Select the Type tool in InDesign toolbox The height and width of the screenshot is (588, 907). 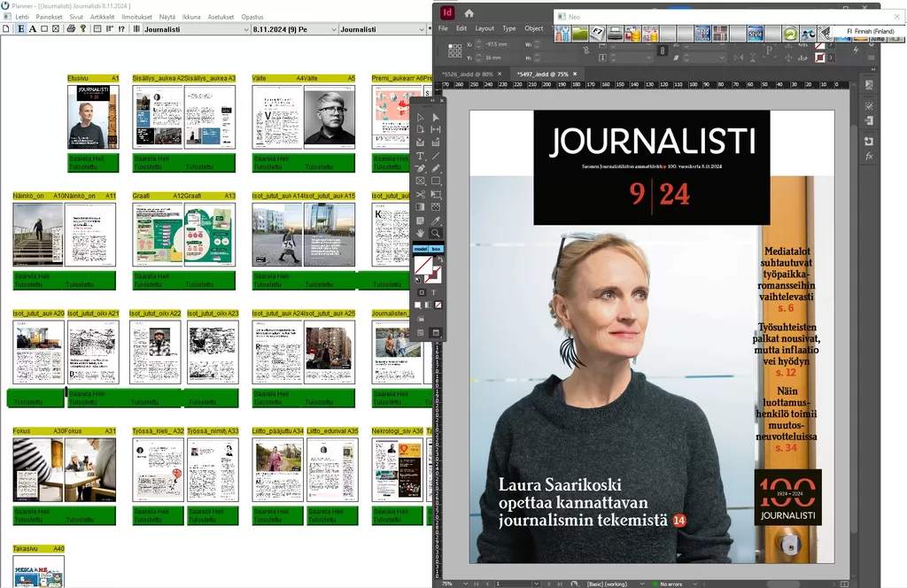coord(421,156)
